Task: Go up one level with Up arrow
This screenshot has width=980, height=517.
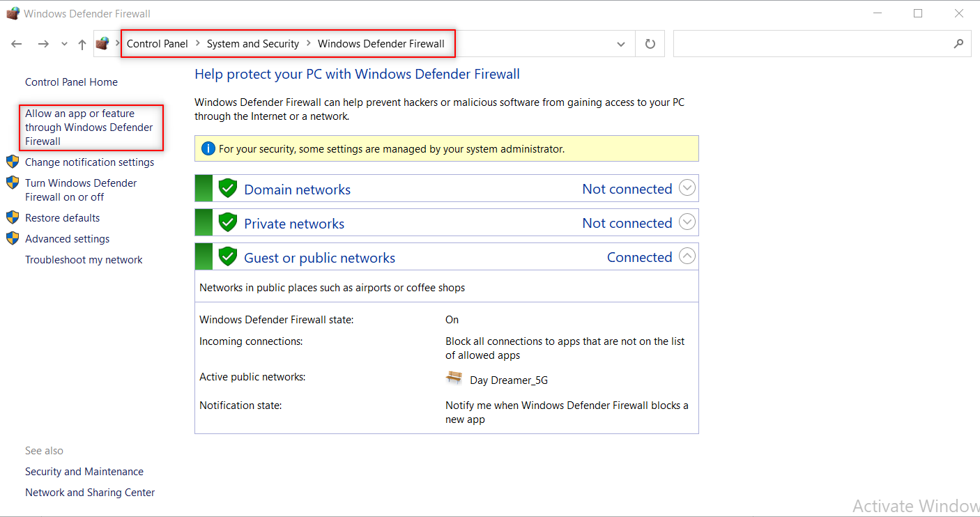Action: [82, 44]
